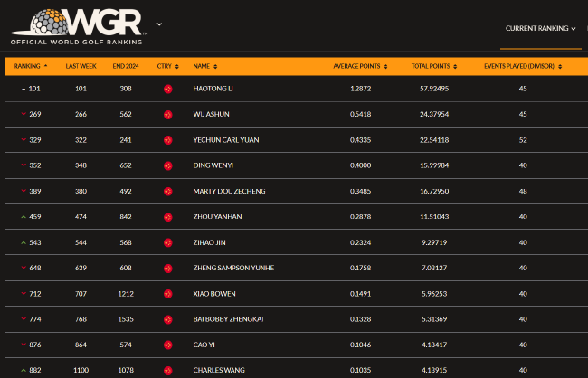Click the China flag beside Yechun Carl Yuan
Viewport: 588px width, 378px height.
click(x=168, y=140)
